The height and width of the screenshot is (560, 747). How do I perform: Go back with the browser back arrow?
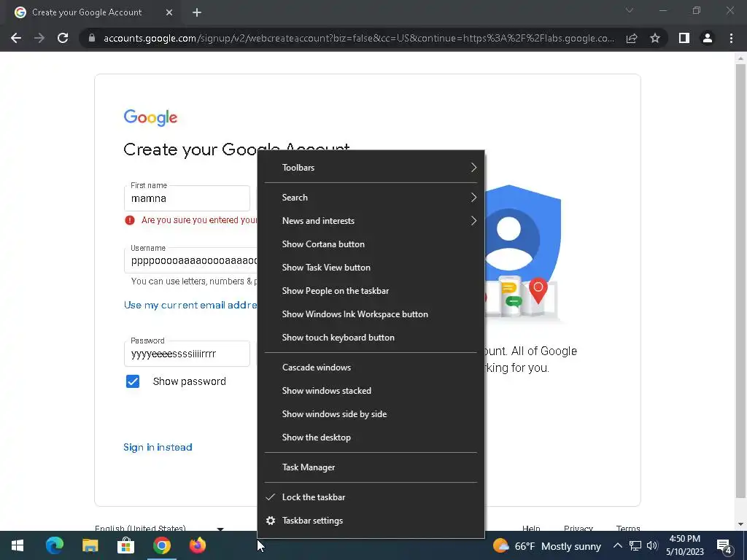(16, 38)
